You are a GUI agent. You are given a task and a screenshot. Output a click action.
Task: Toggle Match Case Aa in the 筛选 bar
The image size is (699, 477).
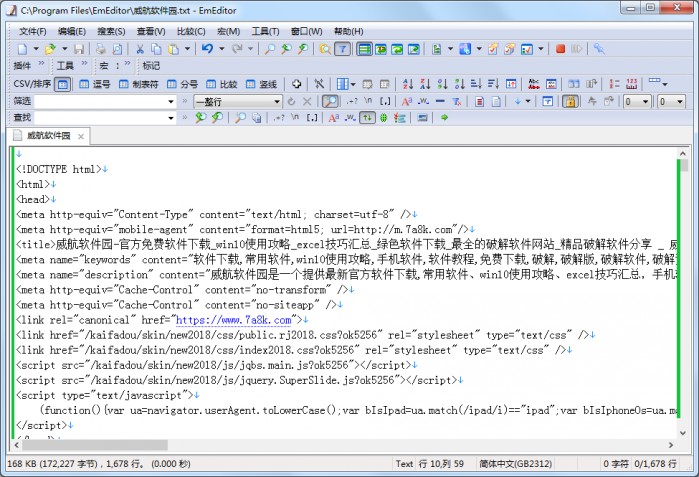pyautogui.click(x=407, y=102)
